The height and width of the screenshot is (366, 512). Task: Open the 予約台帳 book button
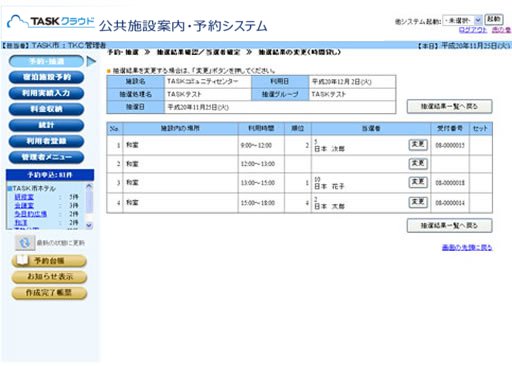[49, 261]
